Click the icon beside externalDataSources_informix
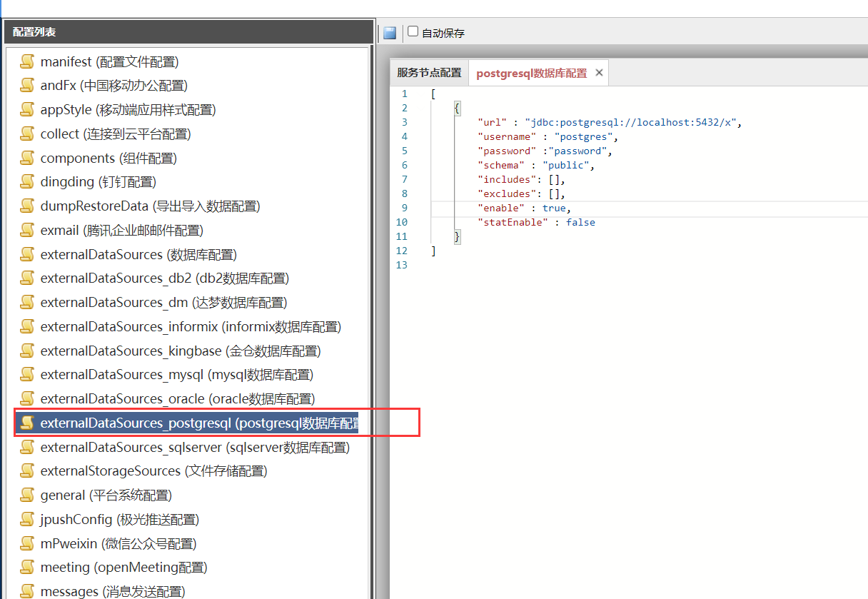This screenshot has height=599, width=868. coord(27,327)
